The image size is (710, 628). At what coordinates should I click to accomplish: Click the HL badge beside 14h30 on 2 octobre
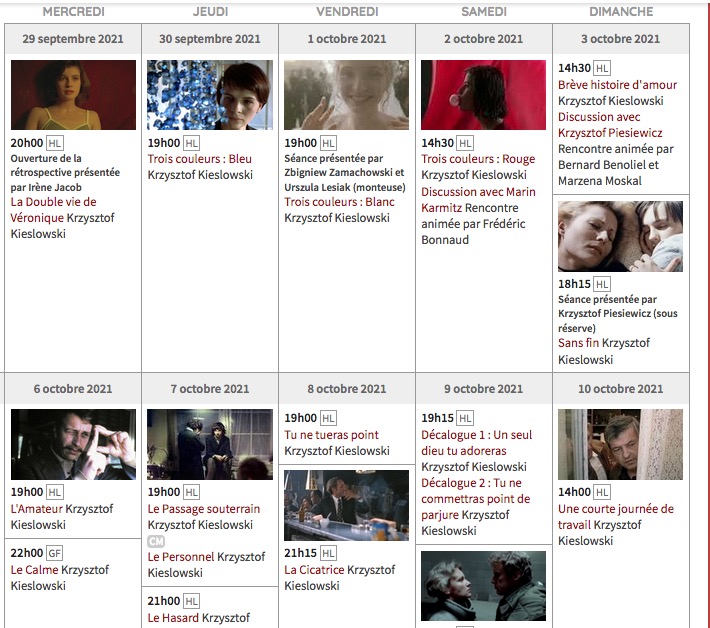click(465, 144)
